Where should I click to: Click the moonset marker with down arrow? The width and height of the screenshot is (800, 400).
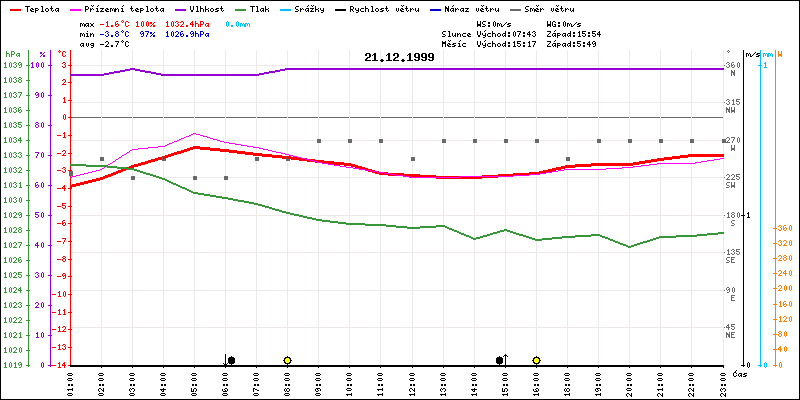click(229, 360)
